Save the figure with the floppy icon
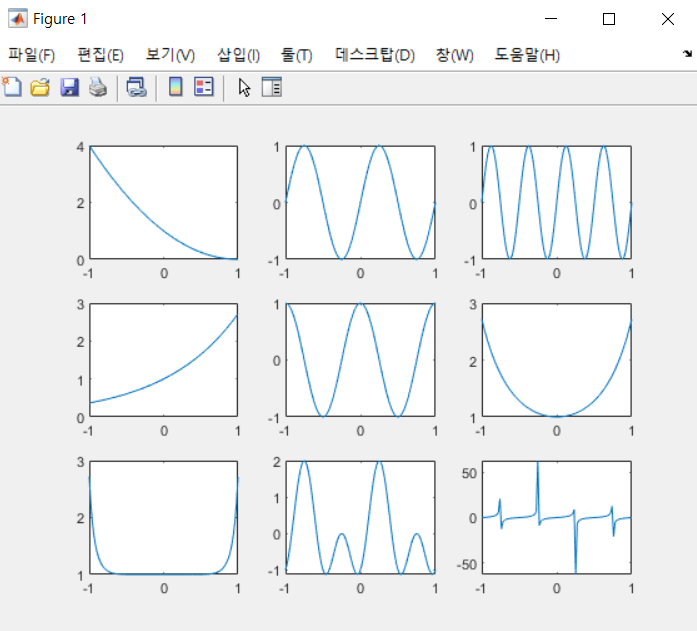The height and width of the screenshot is (631, 697). (69, 87)
